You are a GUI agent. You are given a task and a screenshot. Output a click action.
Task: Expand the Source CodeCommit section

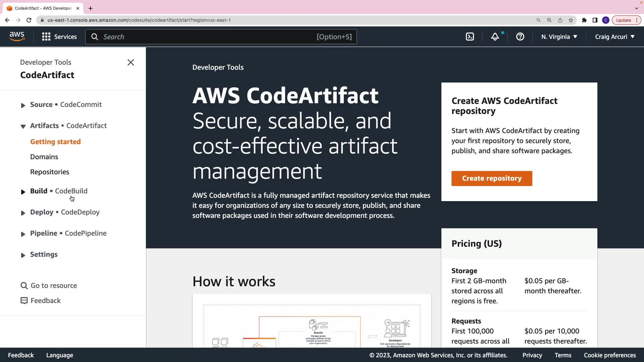point(23,106)
